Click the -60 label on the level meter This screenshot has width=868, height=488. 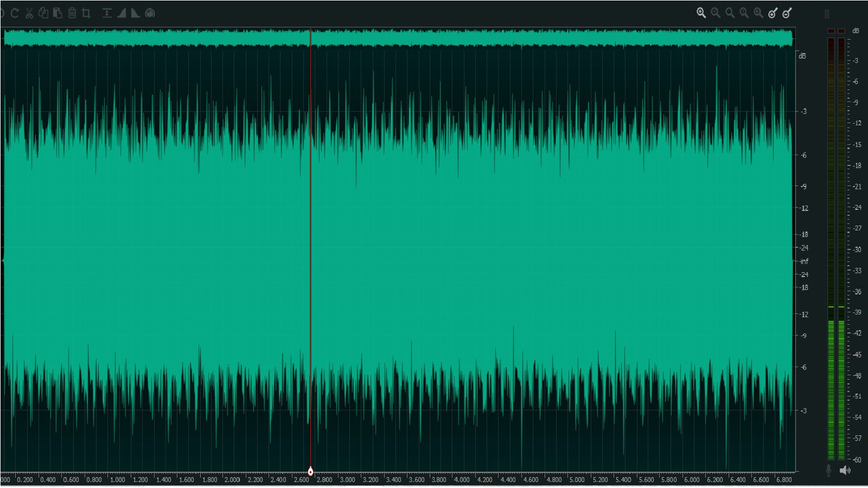(858, 460)
